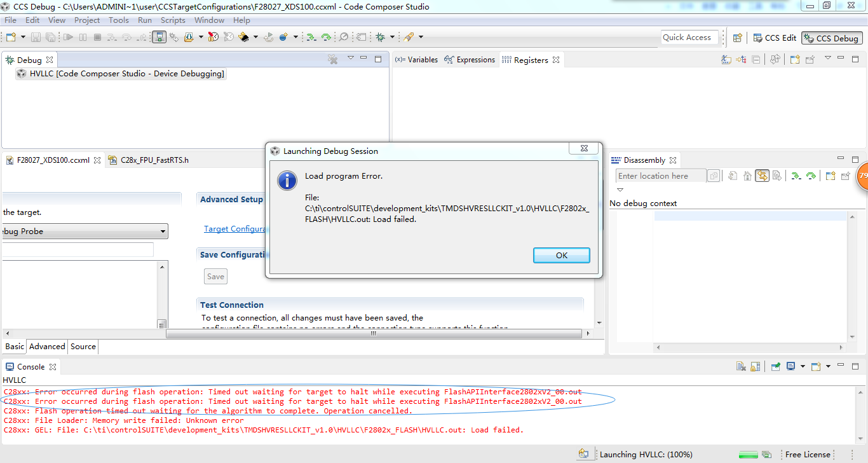Click Assembly Step Over in Disassembly toolbar

pyautogui.click(x=811, y=176)
